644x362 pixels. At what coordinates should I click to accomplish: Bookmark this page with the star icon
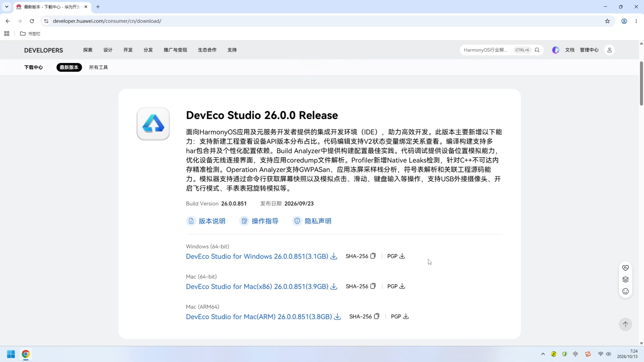coord(607,21)
